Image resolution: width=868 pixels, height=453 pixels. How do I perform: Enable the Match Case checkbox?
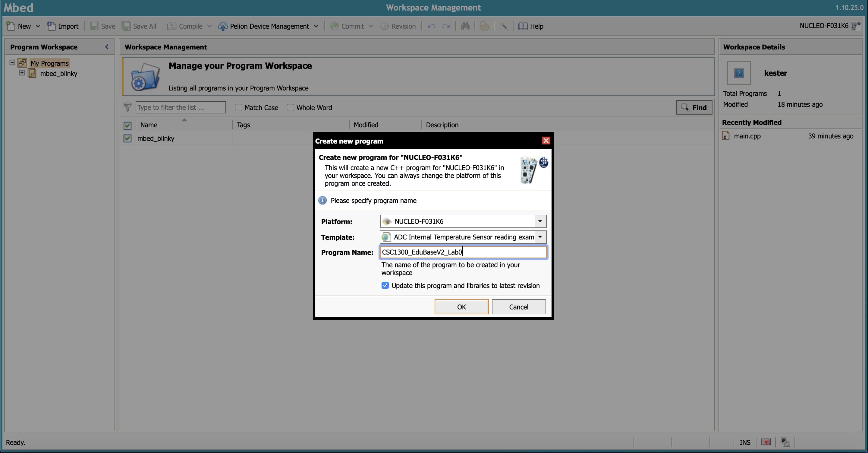click(239, 107)
